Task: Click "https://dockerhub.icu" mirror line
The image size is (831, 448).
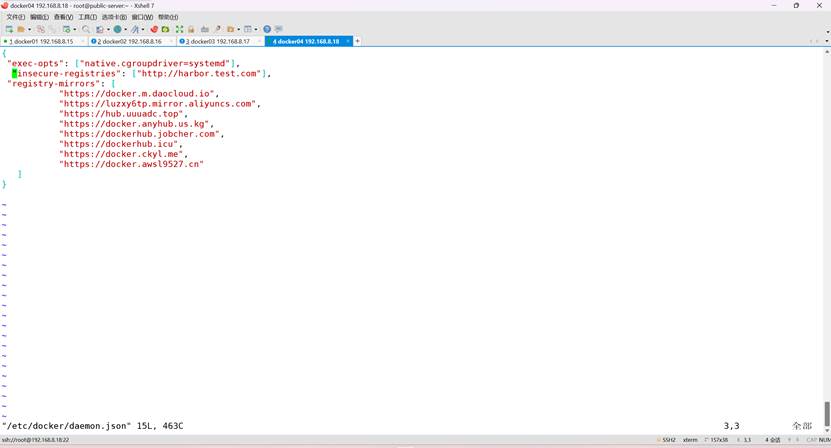Action: [119, 144]
